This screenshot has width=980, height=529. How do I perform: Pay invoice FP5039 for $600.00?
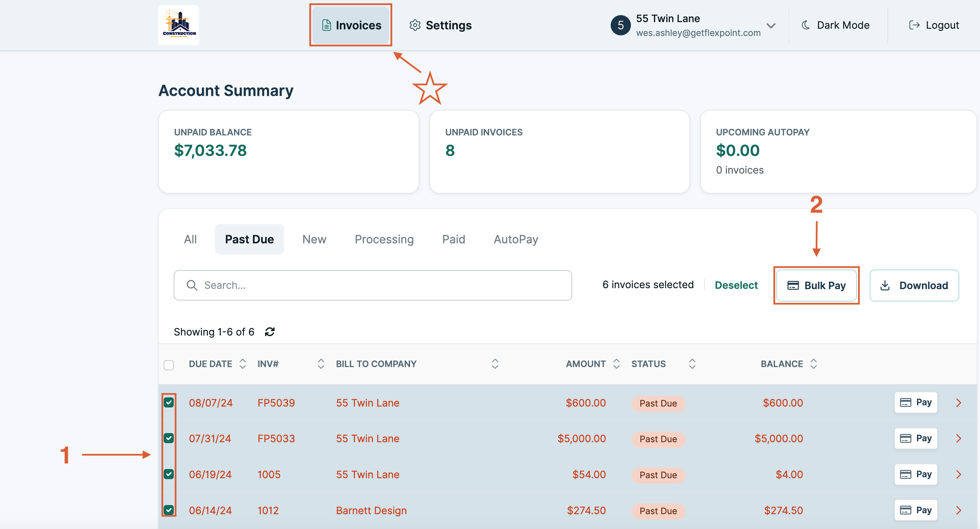(x=915, y=402)
